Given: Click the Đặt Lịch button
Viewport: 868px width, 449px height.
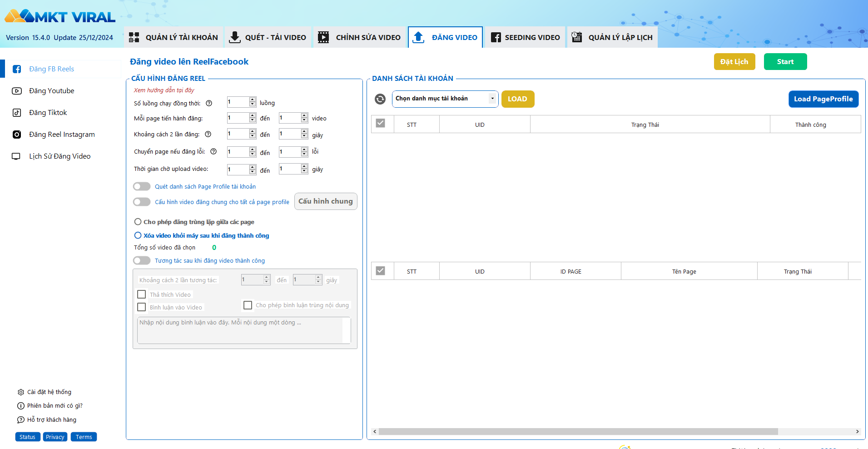Looking at the screenshot, I should (734, 62).
